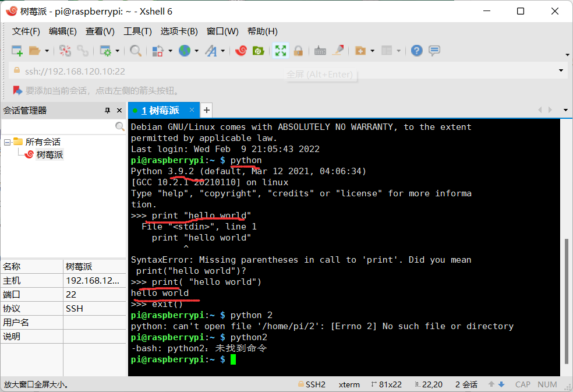573x392 pixels.
Task: Close the 1 树莓派 tab
Action: (192, 110)
